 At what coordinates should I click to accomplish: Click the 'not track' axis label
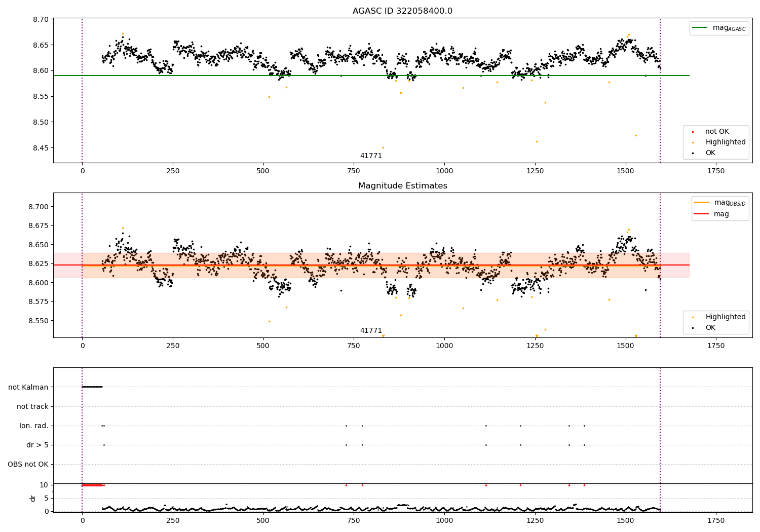(x=32, y=407)
